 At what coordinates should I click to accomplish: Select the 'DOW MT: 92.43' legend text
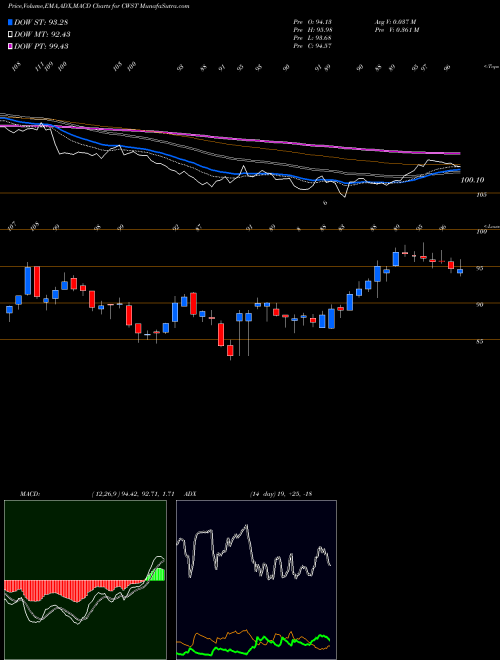pos(42,35)
